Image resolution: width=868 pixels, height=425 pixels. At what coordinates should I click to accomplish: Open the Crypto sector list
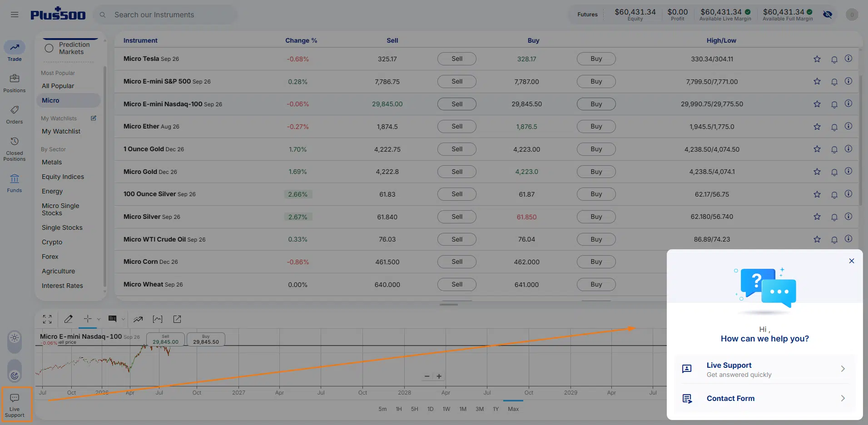52,242
